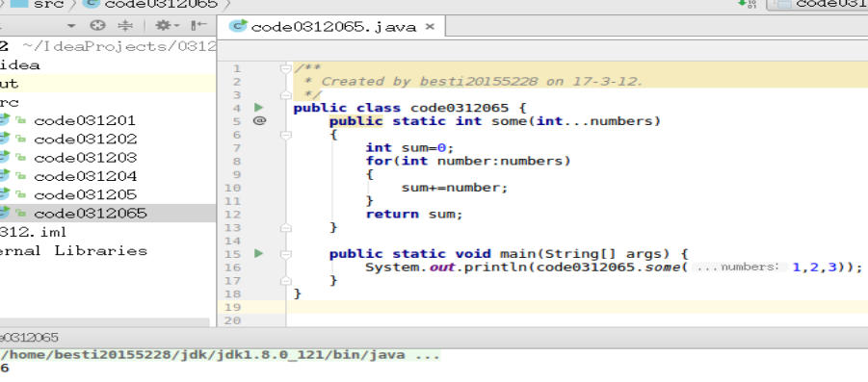Click 'int sum=0;' on line 7
This screenshot has height=382, width=868.
click(x=409, y=147)
